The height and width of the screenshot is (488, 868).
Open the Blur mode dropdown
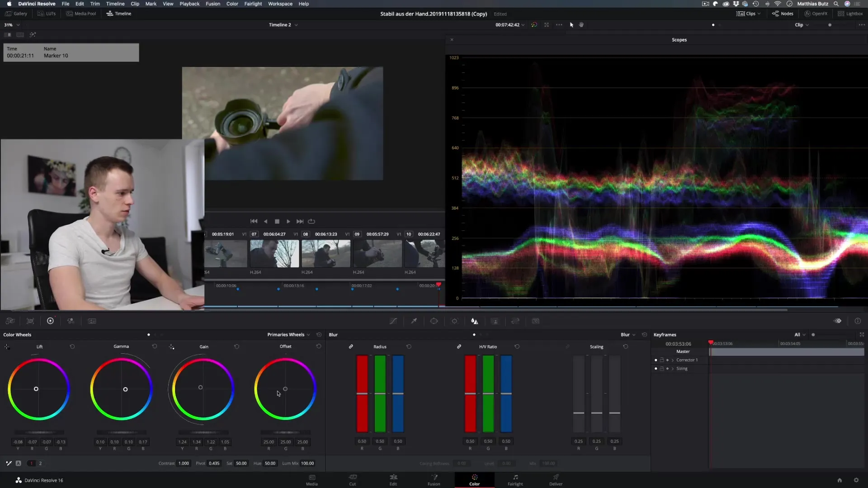628,335
